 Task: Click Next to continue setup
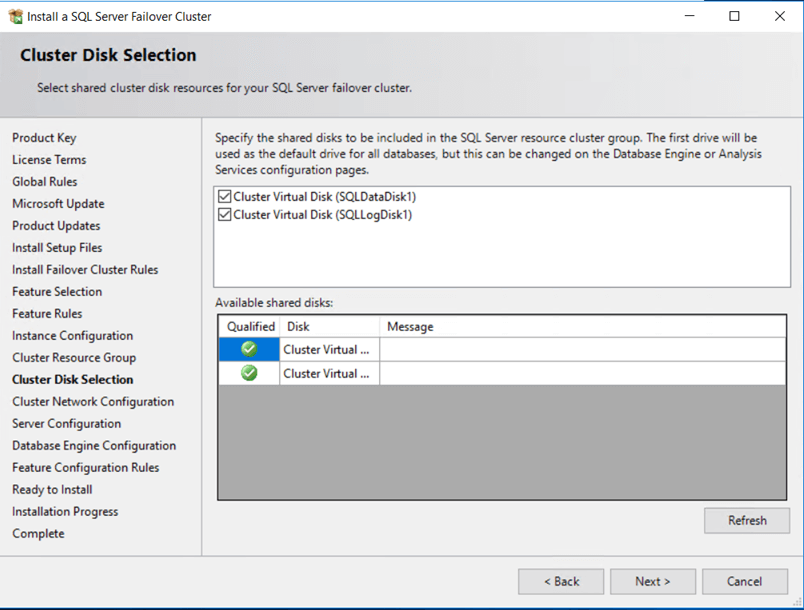652,581
